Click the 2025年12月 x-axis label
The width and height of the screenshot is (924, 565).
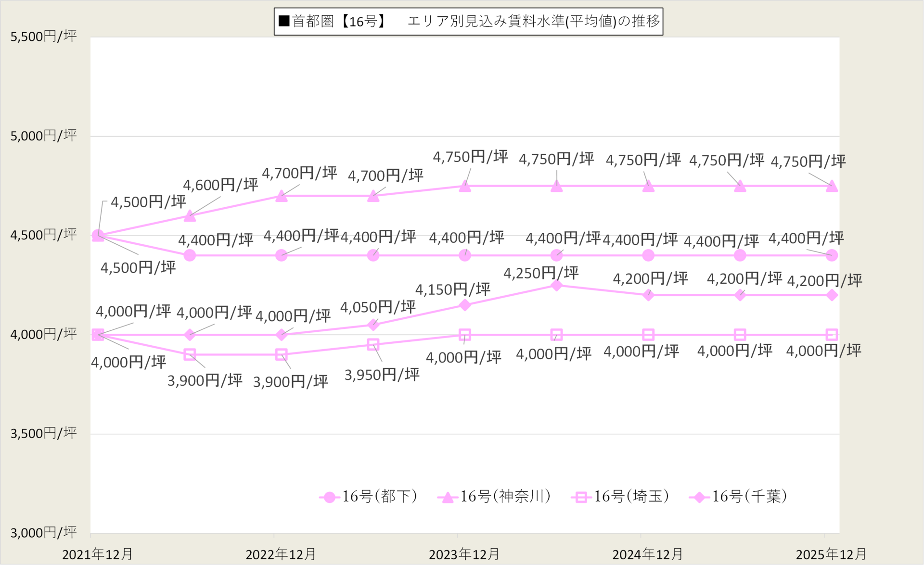tap(831, 554)
